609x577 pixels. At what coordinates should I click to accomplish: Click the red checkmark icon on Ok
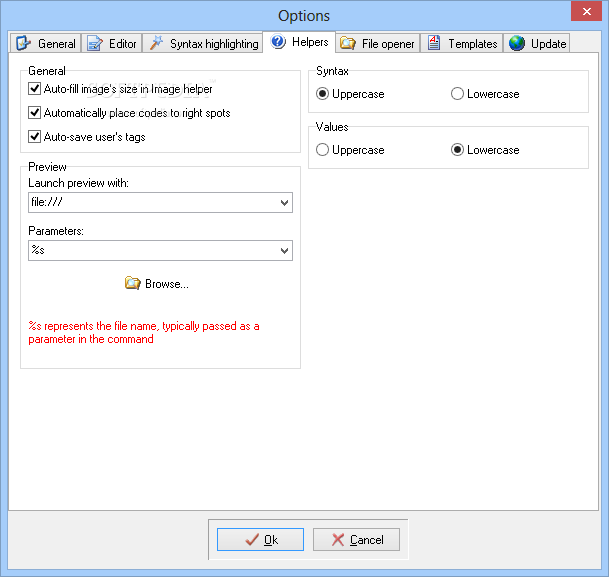(252, 539)
